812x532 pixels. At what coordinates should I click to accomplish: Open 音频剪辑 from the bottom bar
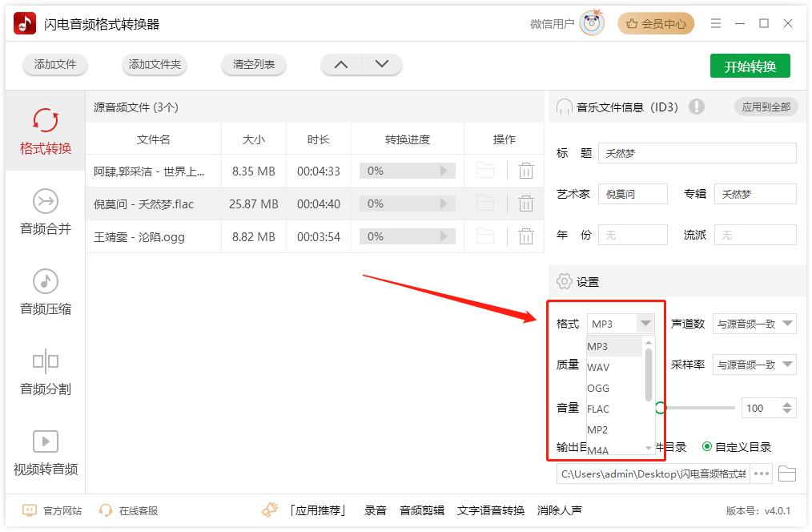pyautogui.click(x=420, y=510)
